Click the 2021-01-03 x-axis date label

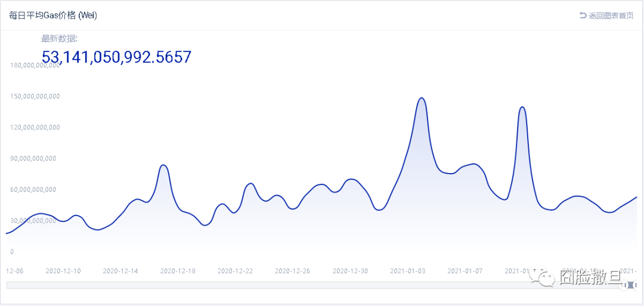tap(408, 271)
